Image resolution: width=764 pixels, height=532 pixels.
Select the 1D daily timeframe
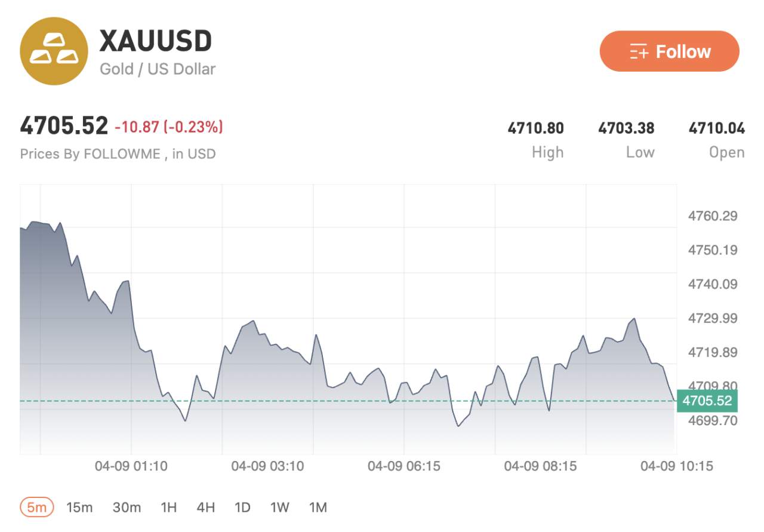pos(242,507)
